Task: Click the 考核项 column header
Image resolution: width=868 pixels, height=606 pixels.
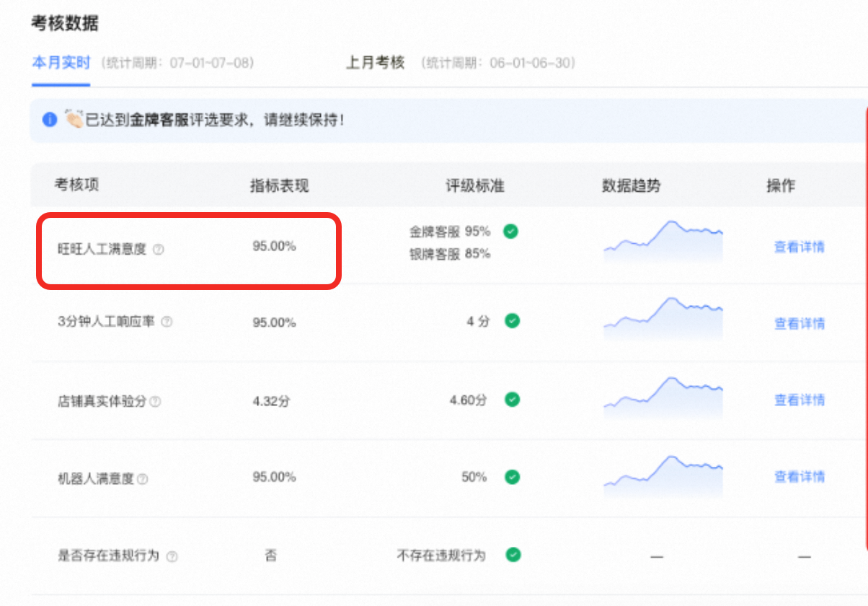Action: (77, 185)
